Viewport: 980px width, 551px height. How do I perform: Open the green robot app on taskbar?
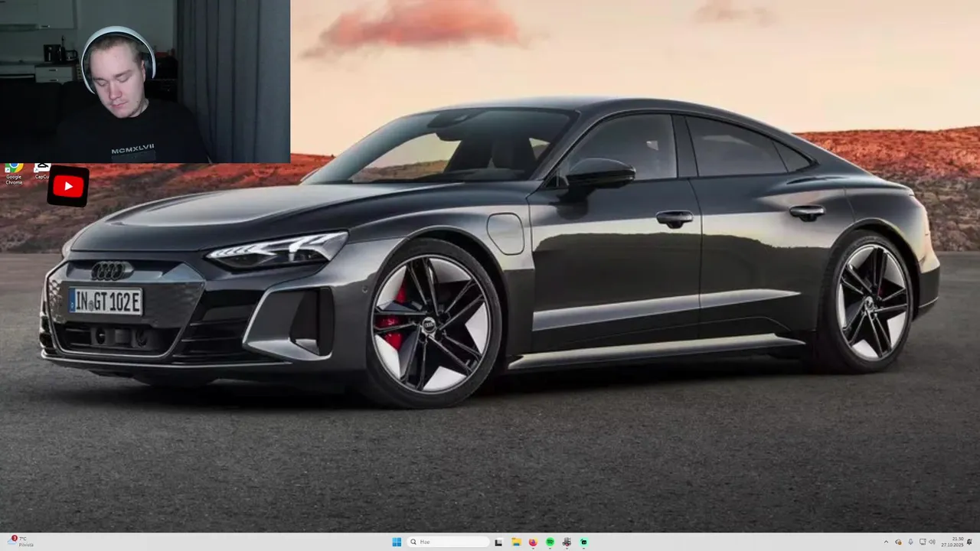[x=583, y=542]
